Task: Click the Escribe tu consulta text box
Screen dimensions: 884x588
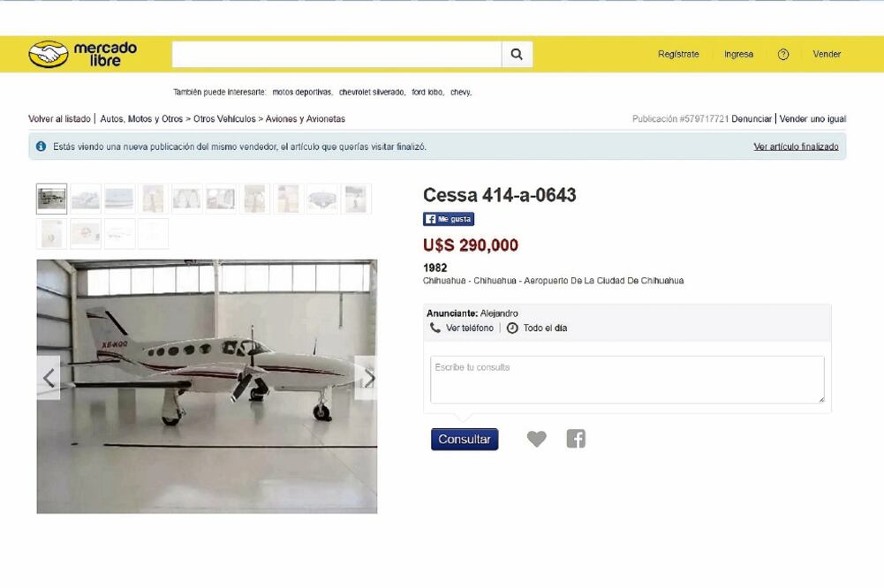Action: [627, 380]
